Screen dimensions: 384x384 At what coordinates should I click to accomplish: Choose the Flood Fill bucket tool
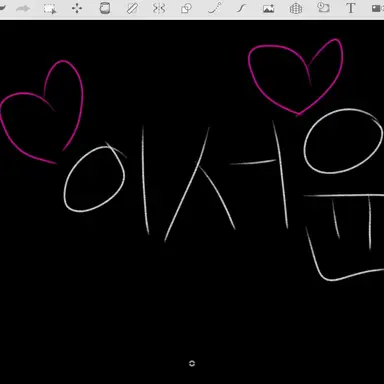coord(105,8)
